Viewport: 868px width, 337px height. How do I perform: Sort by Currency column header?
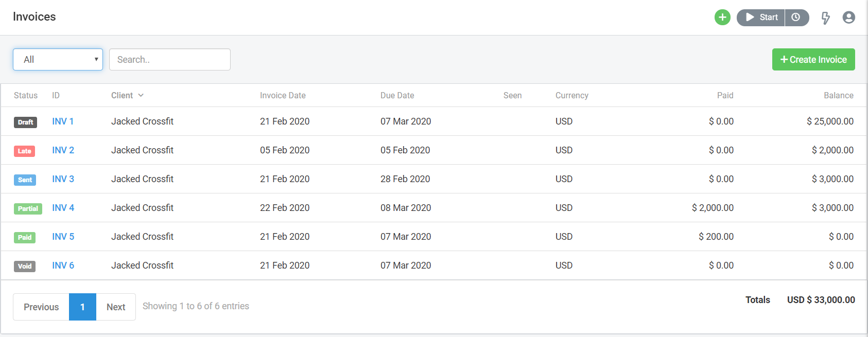click(571, 95)
